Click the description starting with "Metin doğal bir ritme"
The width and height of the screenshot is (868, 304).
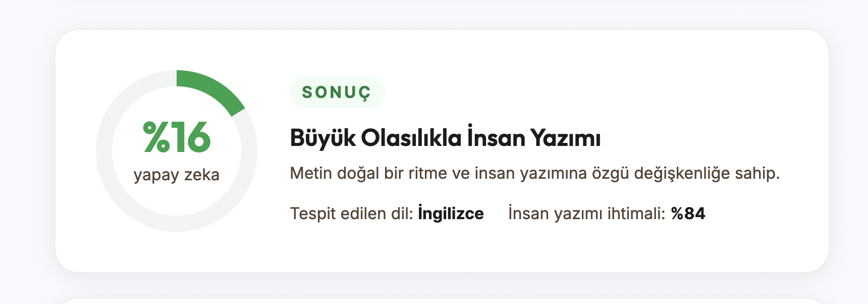(x=535, y=173)
